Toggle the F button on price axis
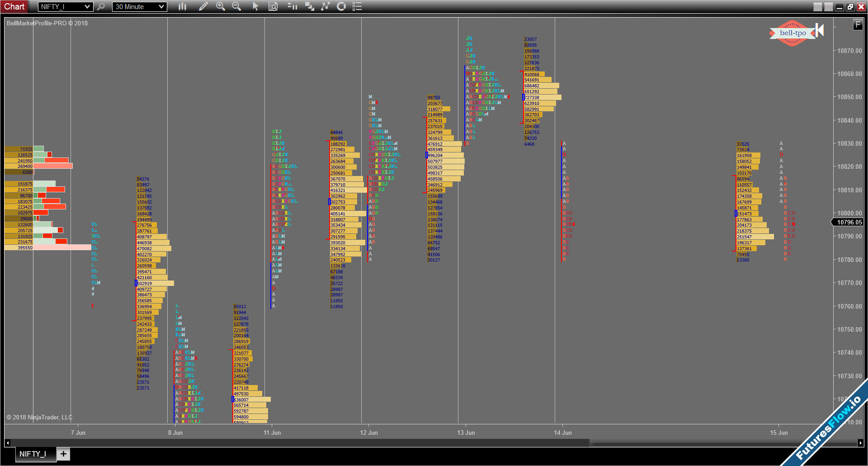Screen dimensions: 868x466 coord(858,24)
